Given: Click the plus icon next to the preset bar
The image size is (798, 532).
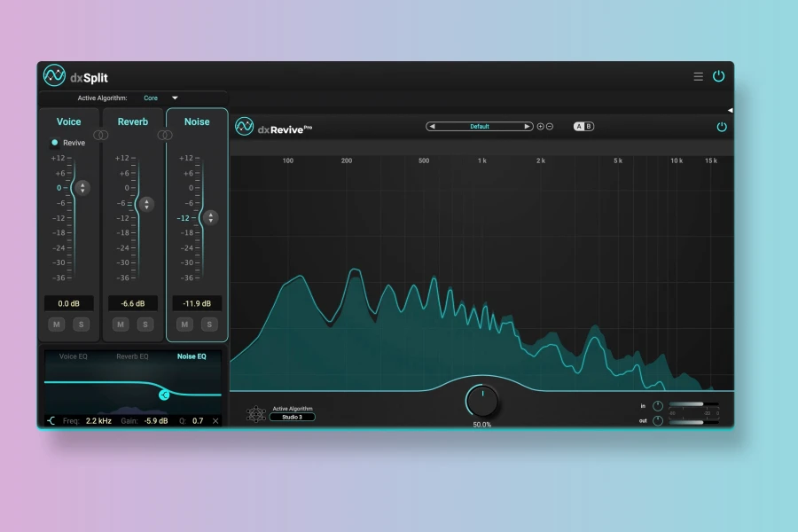Looking at the screenshot, I should pyautogui.click(x=541, y=127).
